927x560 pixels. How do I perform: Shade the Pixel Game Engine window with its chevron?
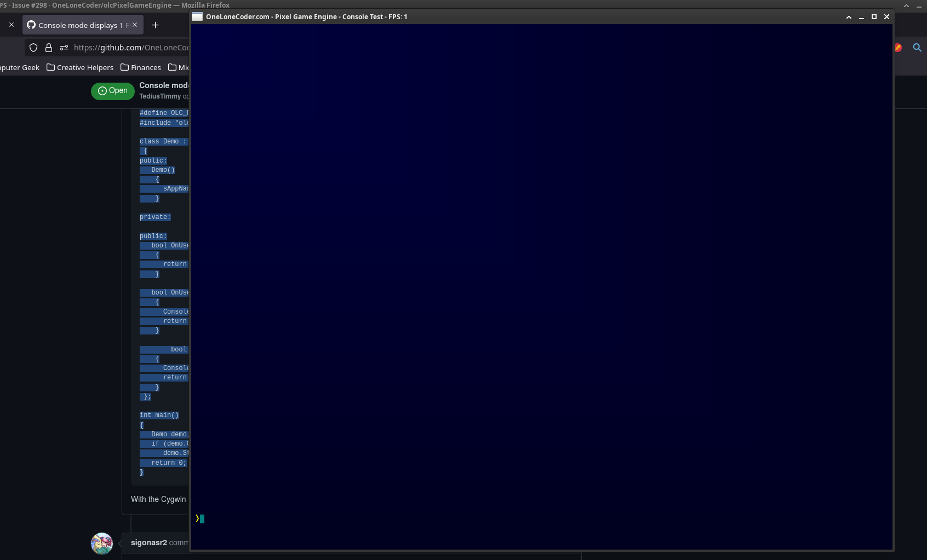(x=849, y=17)
